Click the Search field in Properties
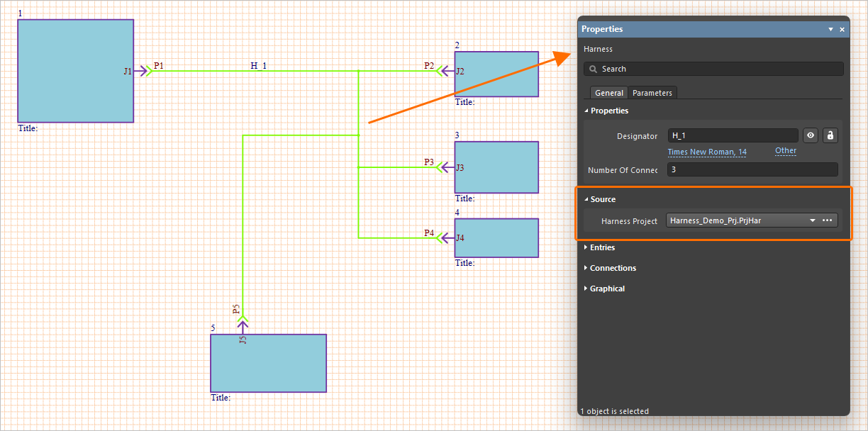The image size is (868, 431). 713,69
